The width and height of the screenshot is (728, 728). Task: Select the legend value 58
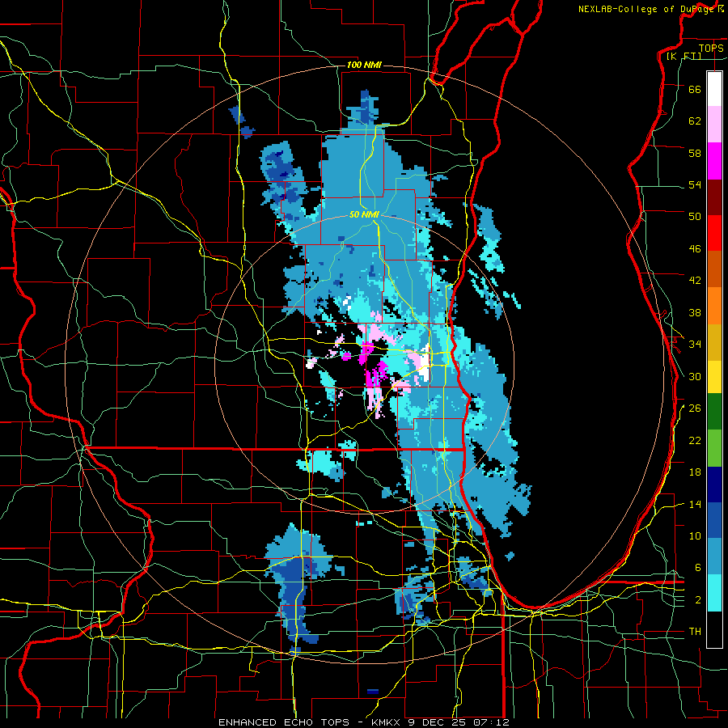(x=695, y=153)
